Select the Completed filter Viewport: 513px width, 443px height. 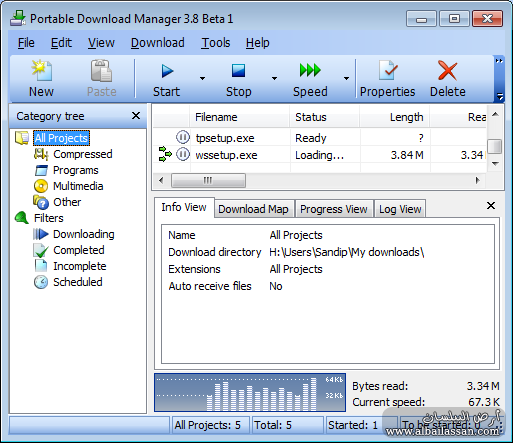79,250
